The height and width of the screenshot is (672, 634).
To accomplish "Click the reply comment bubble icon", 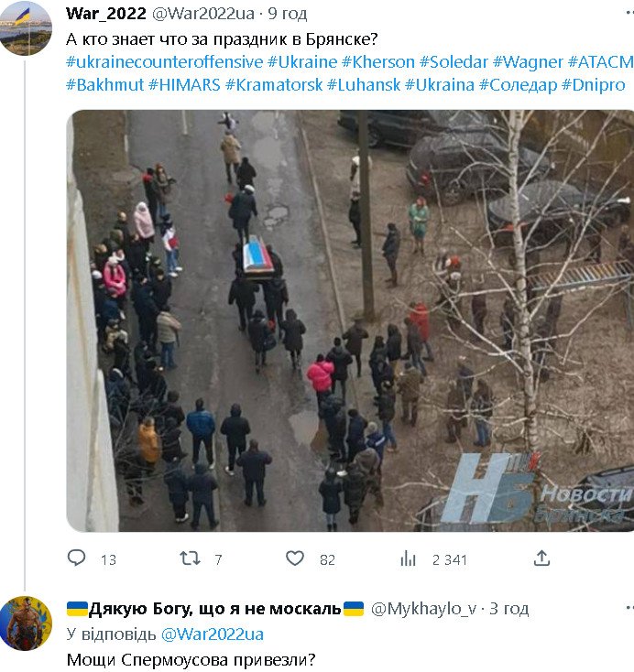I will (77, 558).
